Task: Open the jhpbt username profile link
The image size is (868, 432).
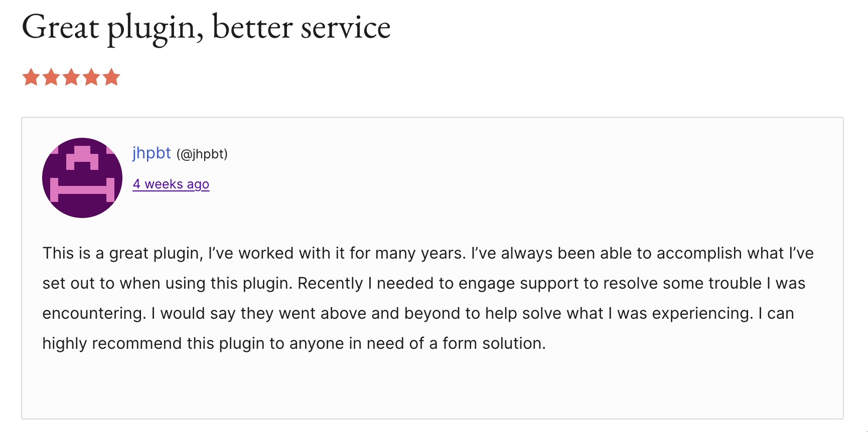Action: click(x=152, y=153)
